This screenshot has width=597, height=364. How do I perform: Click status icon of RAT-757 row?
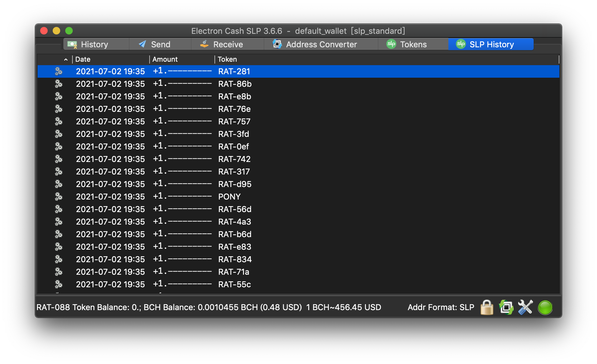[59, 122]
